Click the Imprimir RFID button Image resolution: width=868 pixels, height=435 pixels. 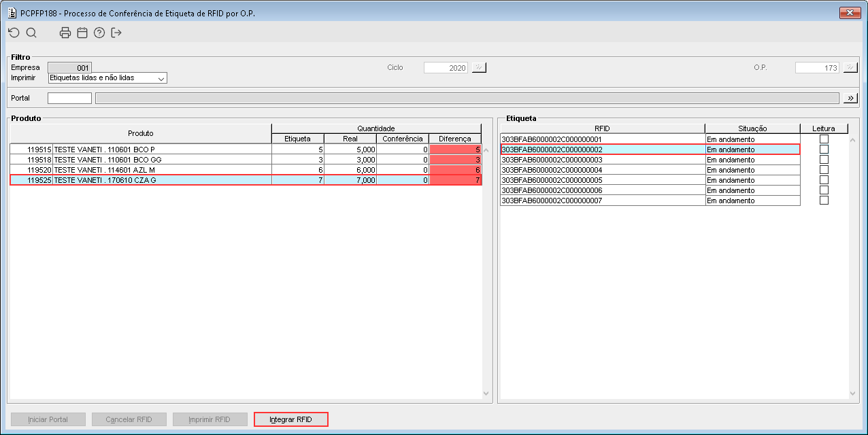tap(210, 419)
